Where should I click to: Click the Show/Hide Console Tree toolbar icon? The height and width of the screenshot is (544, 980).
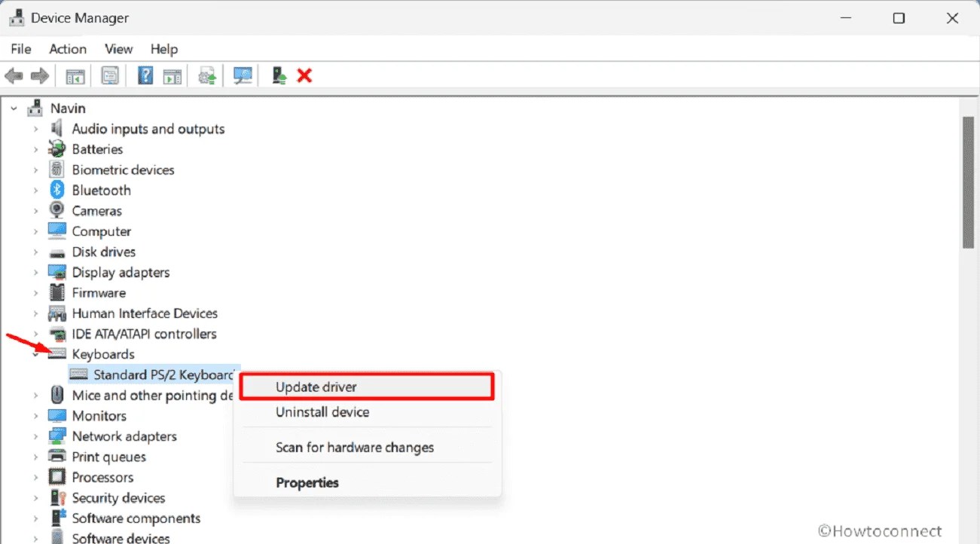pos(75,75)
